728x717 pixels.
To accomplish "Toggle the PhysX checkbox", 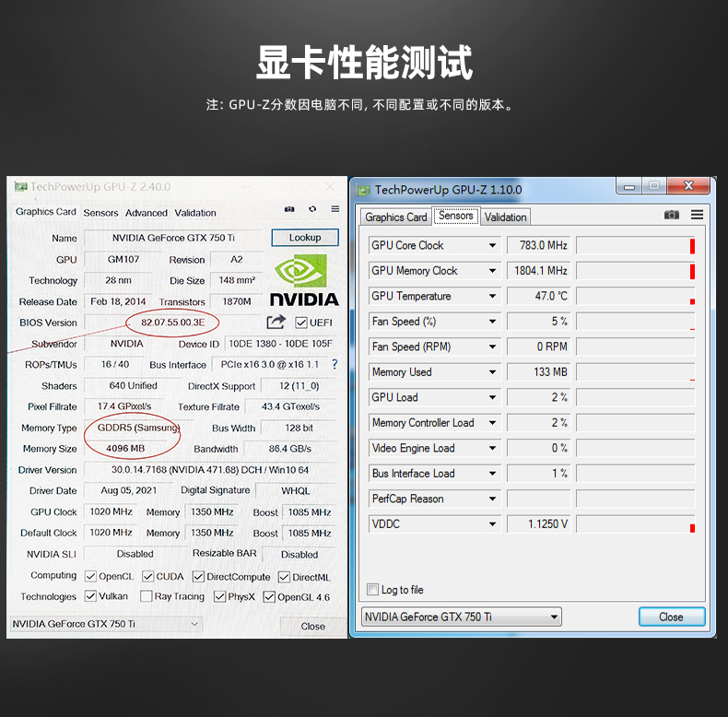I will click(x=219, y=596).
